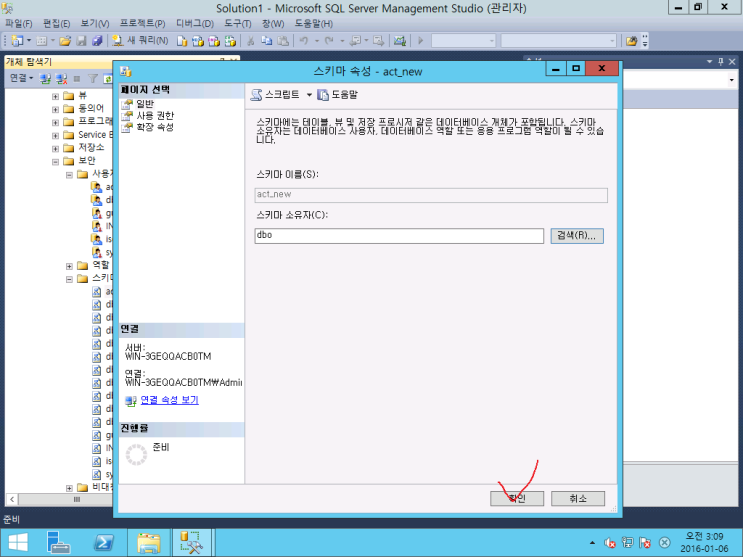Open the dropdown arrow beside New Project
This screenshot has width=743, height=557.
click(x=28, y=41)
